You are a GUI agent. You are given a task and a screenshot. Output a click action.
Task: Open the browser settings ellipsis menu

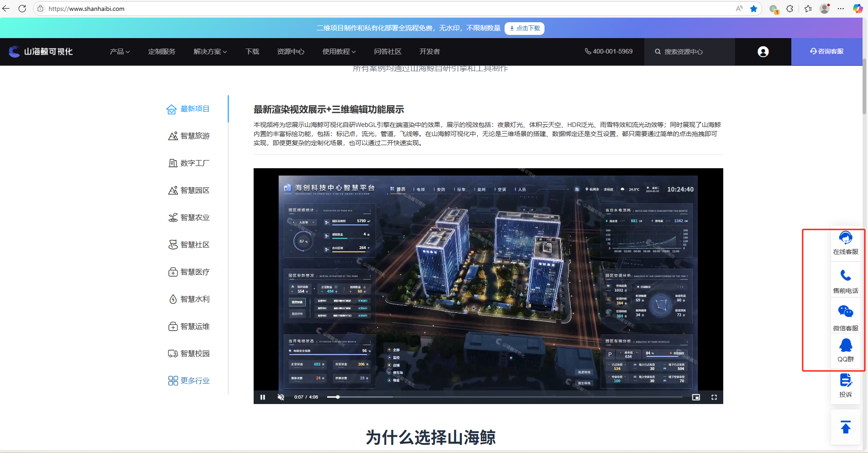[x=841, y=9]
